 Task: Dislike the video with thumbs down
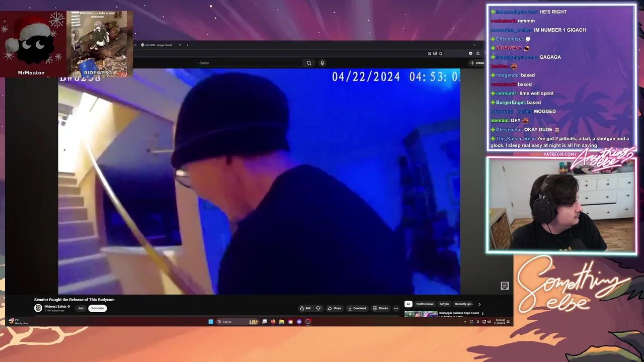click(318, 308)
